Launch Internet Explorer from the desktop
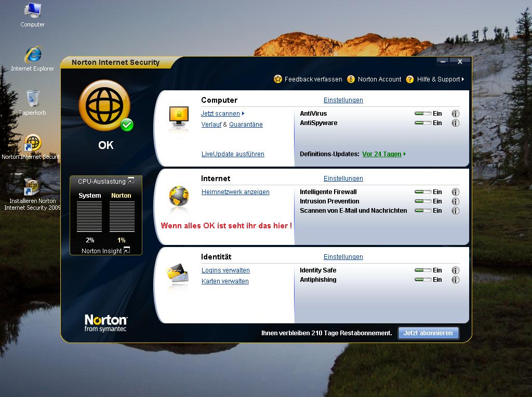532x397 pixels. (33, 59)
